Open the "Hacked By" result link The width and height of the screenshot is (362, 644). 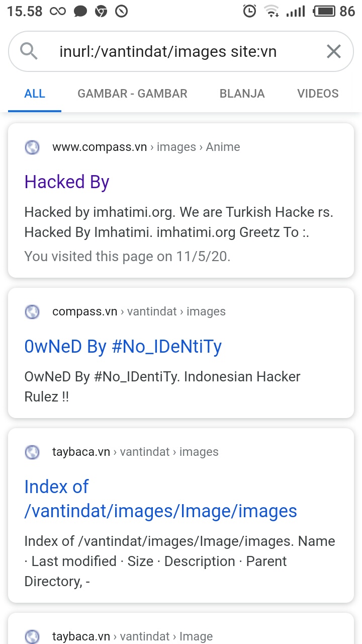[67, 182]
